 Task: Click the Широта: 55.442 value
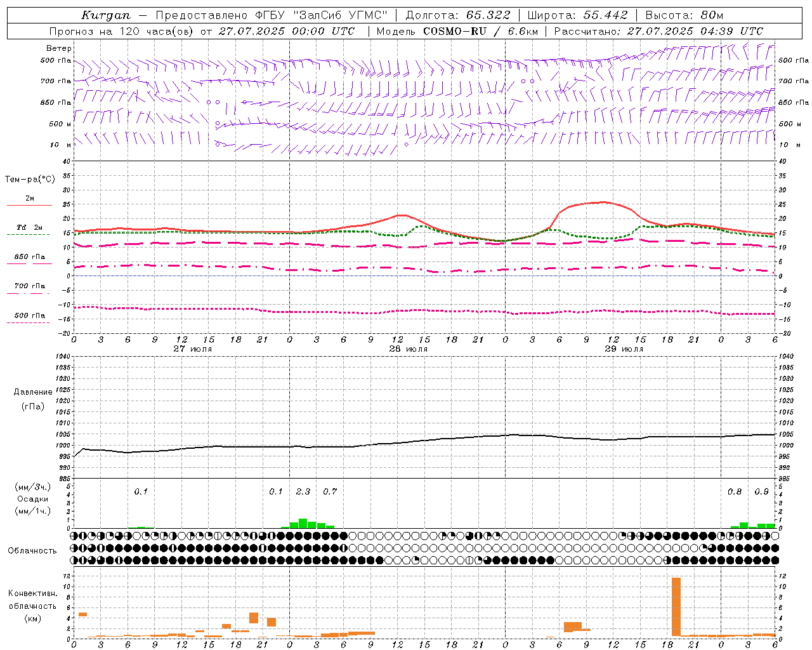point(577,15)
